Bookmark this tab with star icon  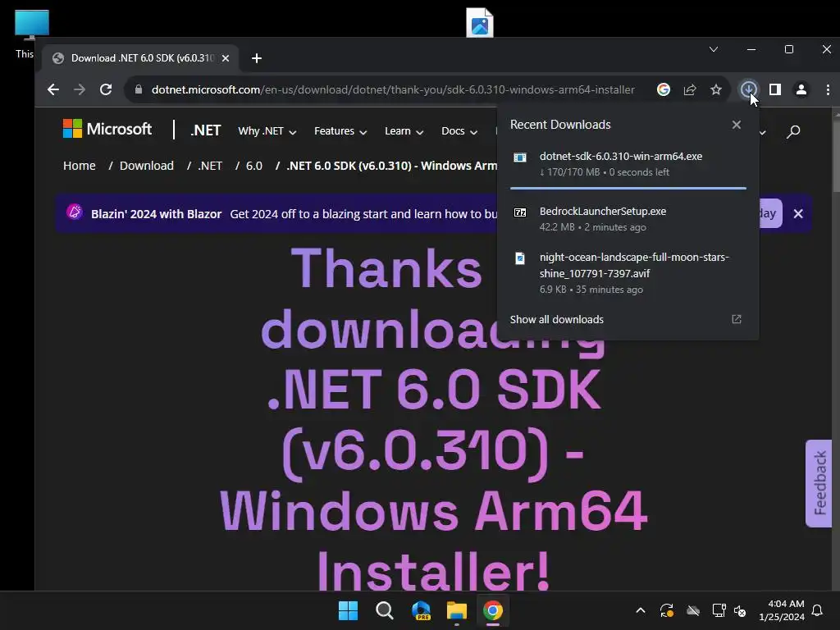[716, 89]
